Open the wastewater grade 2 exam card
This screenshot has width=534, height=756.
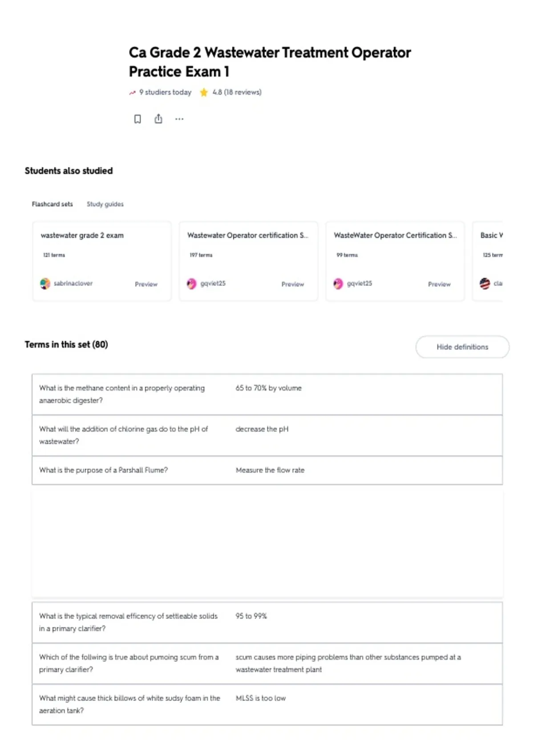(102, 261)
